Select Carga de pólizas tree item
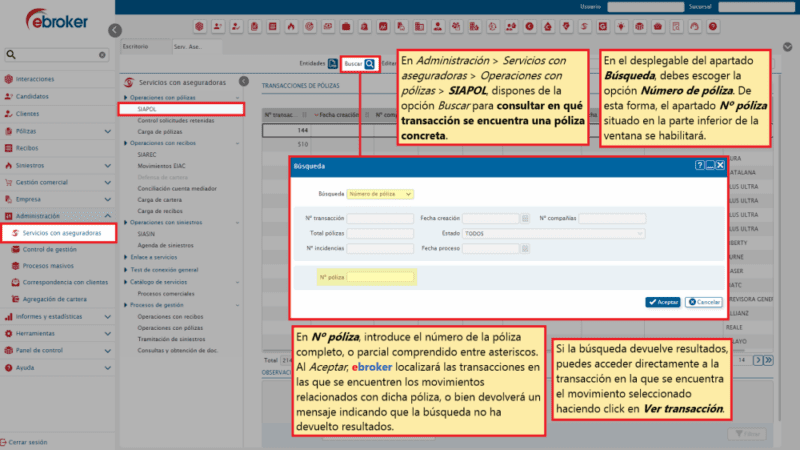Screen dimensions: 800x450 pyautogui.click(x=160, y=132)
